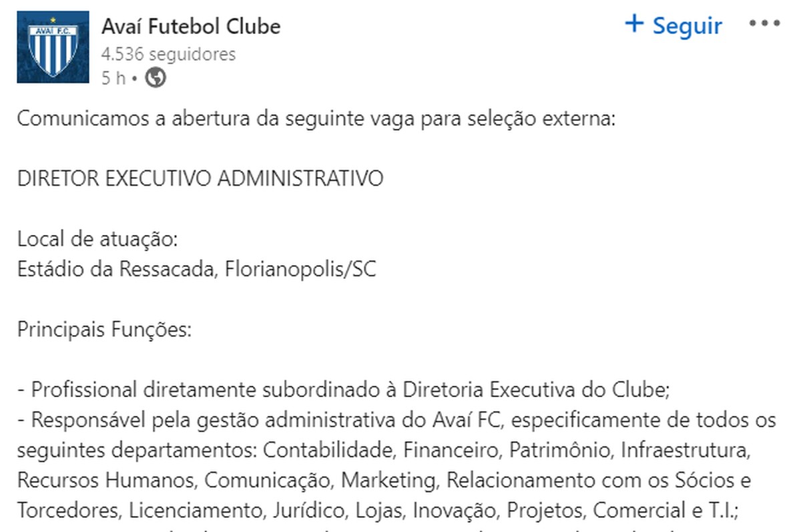Click the 4.536 seguidores count
This screenshot has height=532, width=801.
[x=168, y=54]
